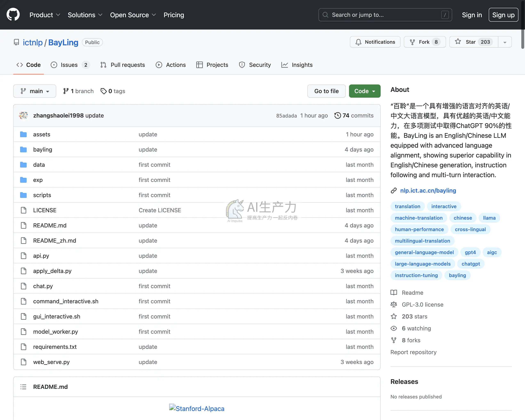Select the instruction-tuning topic tag
This screenshot has width=525, height=420.
tap(416, 275)
